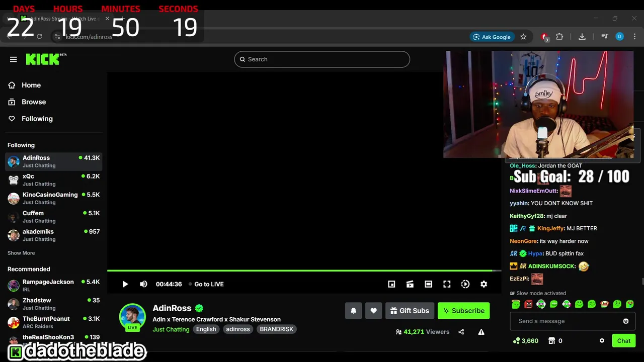Click Ask Google in address bar
The width and height of the screenshot is (644, 362).
tap(492, 37)
